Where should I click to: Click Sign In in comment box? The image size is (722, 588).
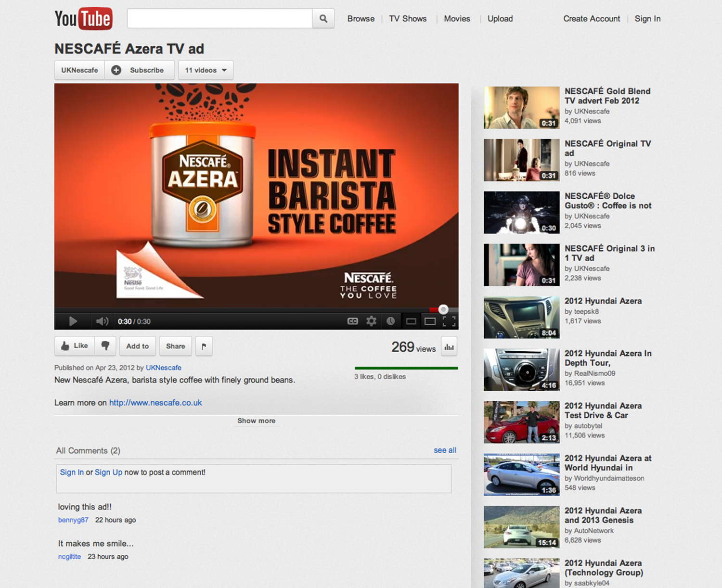(72, 473)
